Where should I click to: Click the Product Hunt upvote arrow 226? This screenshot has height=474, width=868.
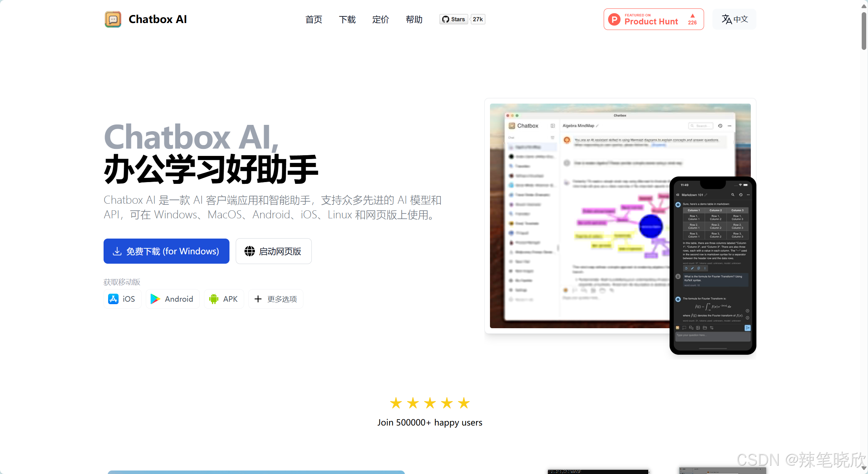(692, 20)
